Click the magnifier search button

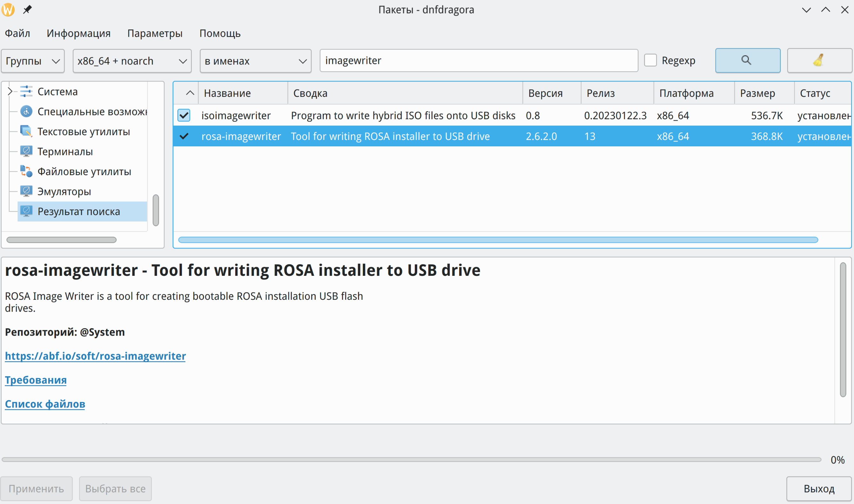[747, 60]
